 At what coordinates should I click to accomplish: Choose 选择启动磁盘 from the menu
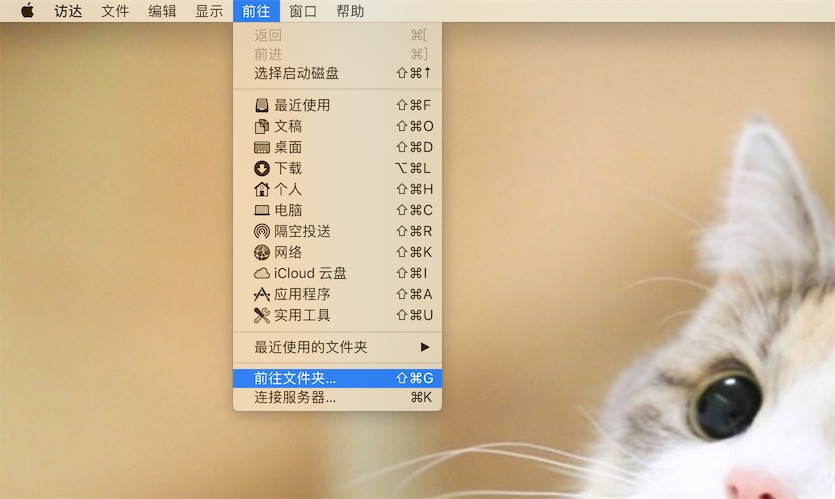[337, 73]
